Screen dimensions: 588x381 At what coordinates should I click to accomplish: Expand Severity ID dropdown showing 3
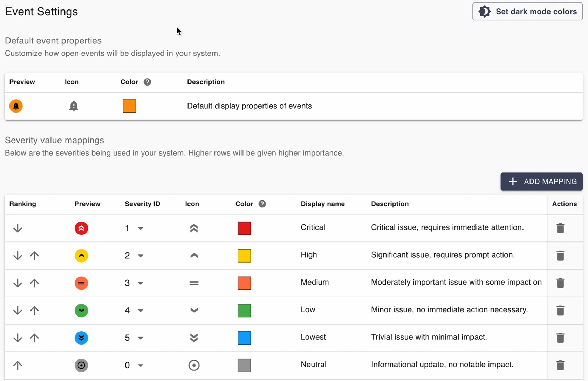click(x=141, y=283)
